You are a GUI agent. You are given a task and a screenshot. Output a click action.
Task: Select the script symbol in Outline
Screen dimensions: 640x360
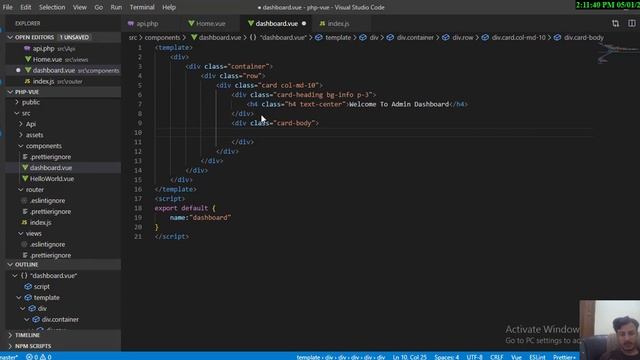tap(41, 287)
